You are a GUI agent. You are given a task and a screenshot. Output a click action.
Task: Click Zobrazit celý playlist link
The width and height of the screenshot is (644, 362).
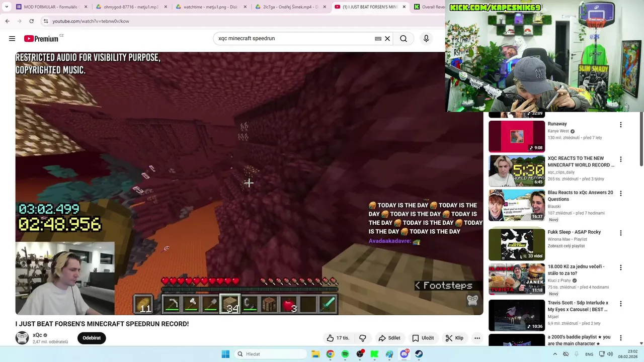tap(566, 246)
